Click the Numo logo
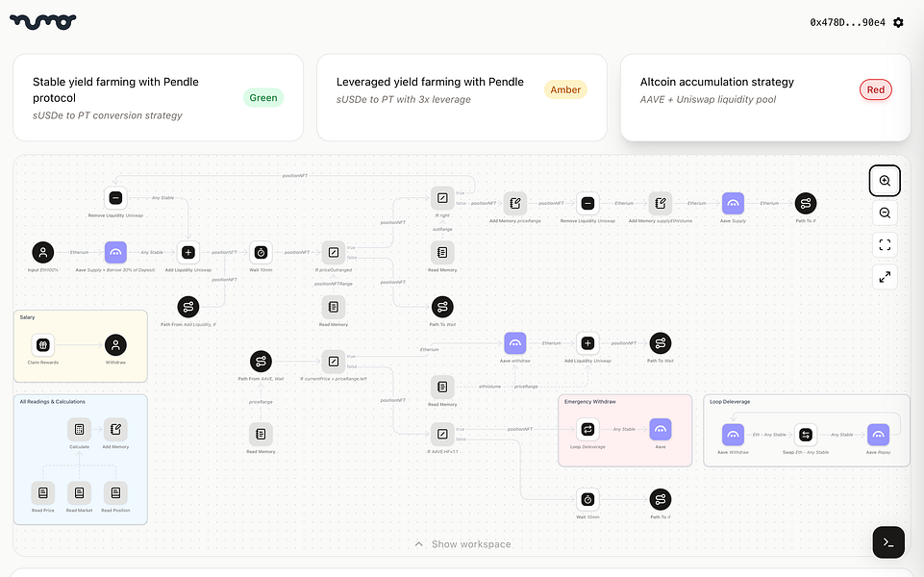This screenshot has width=924, height=577. point(43,22)
